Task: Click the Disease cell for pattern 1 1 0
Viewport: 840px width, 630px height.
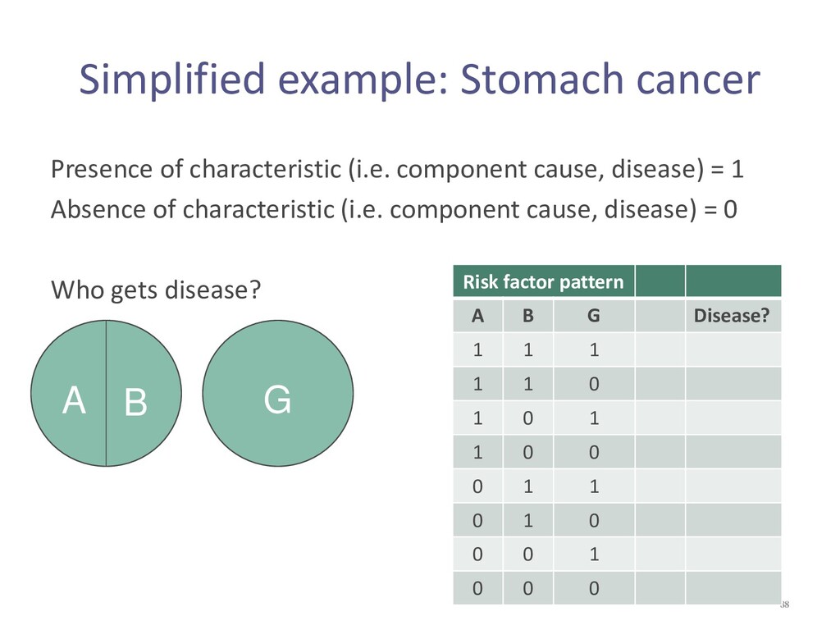Action: [733, 384]
